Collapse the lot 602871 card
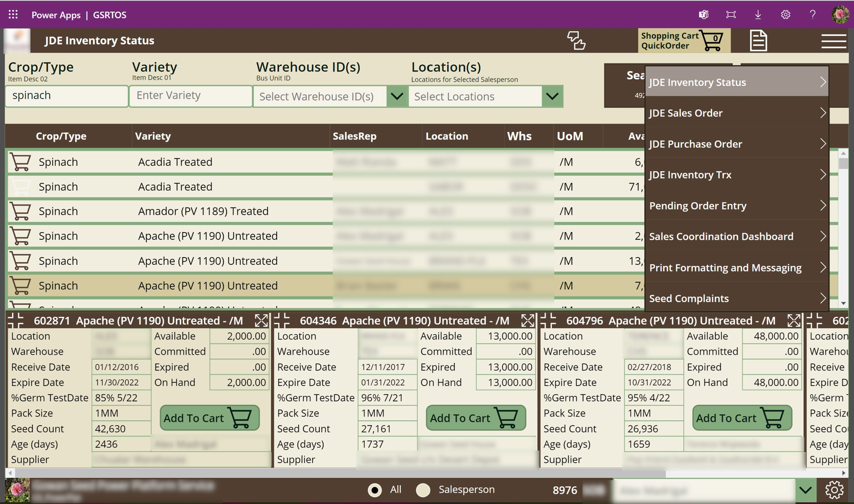The width and height of the screenshot is (854, 504). (x=16, y=320)
